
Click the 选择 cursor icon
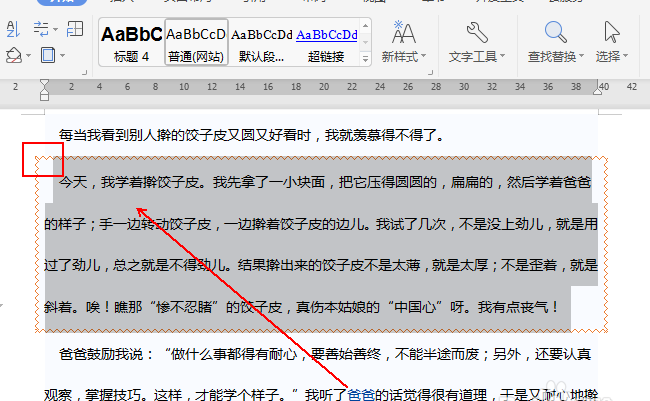611,32
